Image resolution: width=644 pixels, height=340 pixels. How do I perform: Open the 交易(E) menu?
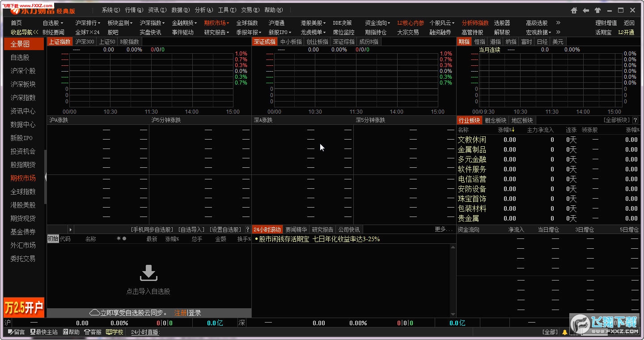tap(250, 10)
